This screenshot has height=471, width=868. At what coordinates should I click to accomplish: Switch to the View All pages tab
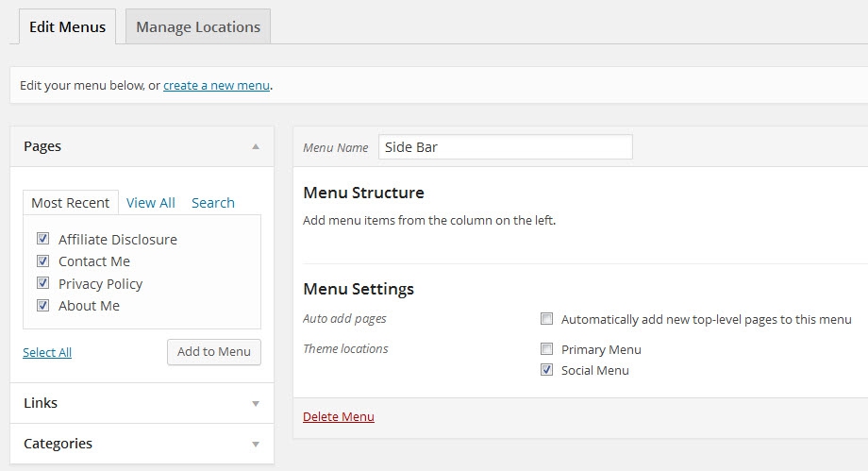click(150, 203)
